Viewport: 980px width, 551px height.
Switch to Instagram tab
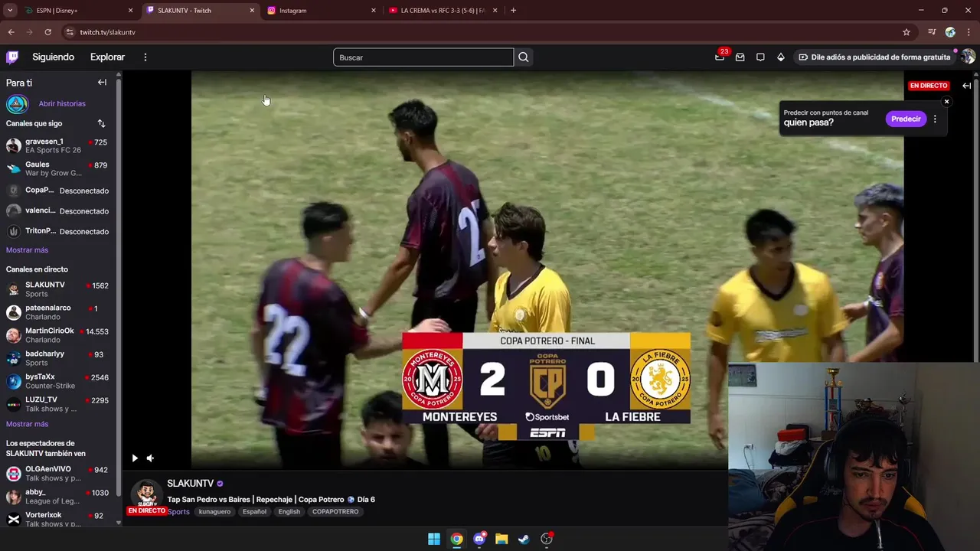click(x=322, y=11)
